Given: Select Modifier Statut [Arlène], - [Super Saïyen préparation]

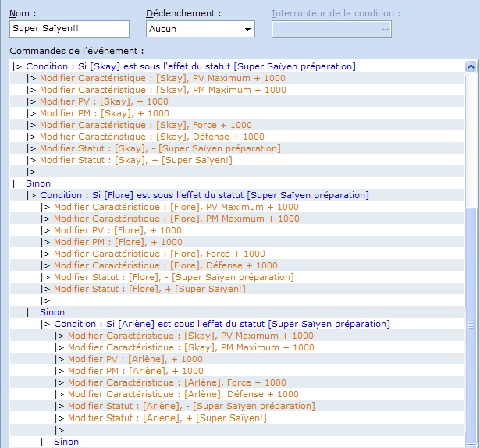Looking at the screenshot, I should [237, 406].
